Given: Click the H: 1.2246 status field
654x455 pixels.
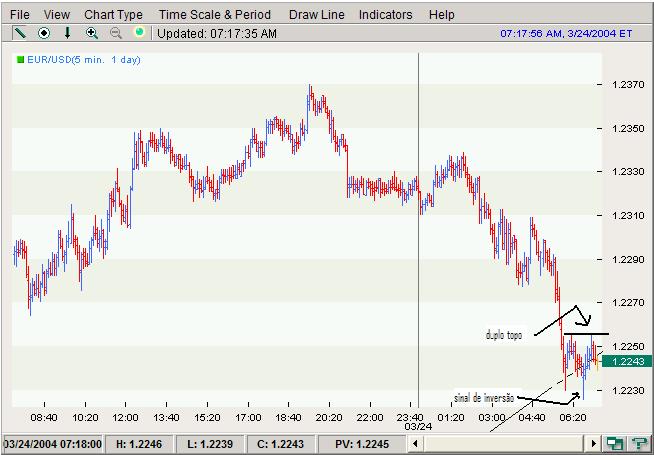Looking at the screenshot, I should tap(139, 444).
